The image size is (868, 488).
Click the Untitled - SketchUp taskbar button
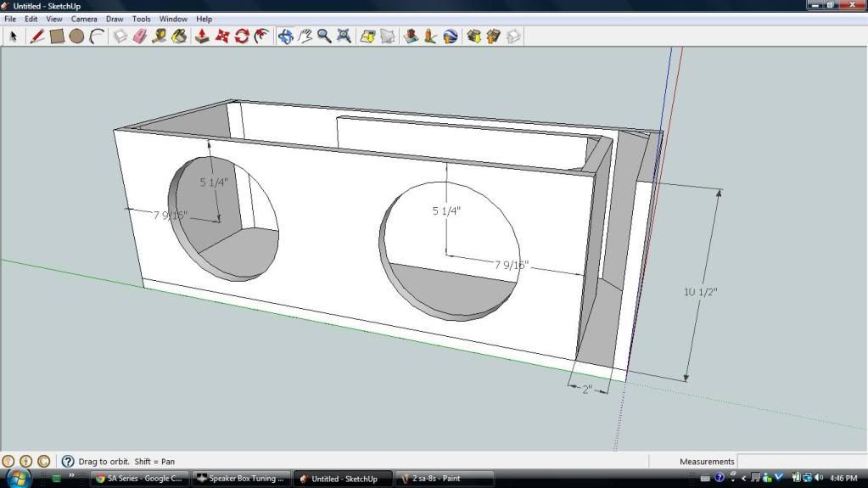[342, 479]
